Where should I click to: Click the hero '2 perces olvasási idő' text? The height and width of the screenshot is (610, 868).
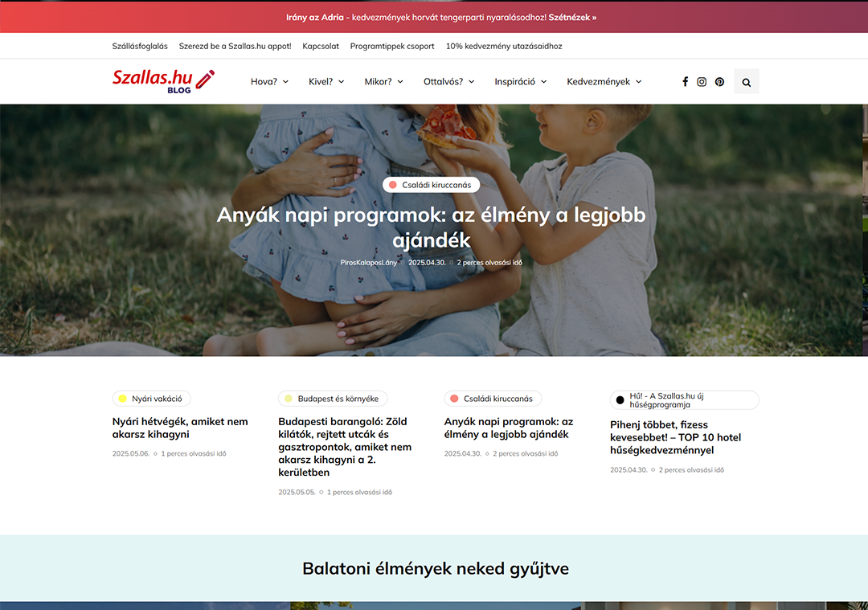pos(489,262)
